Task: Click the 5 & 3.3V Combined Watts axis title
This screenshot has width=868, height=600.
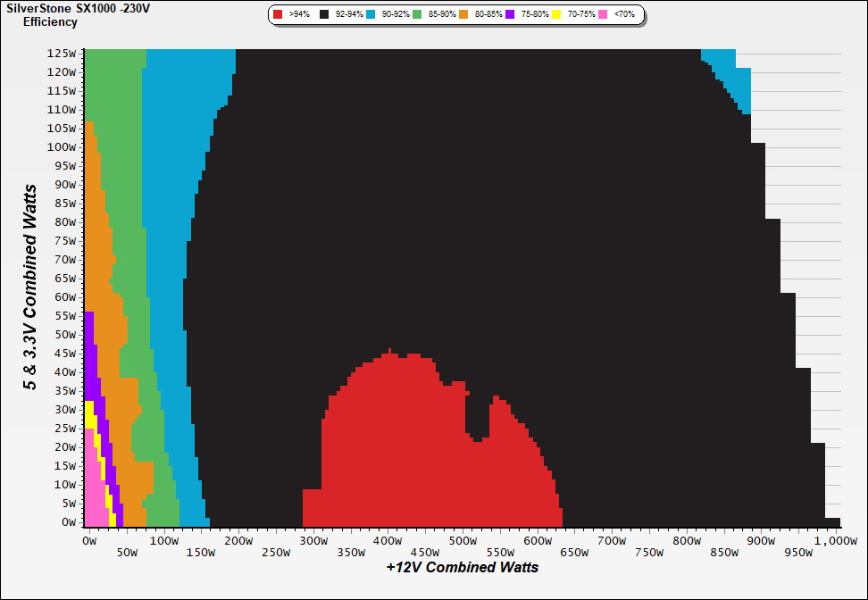Action: pyautogui.click(x=30, y=287)
